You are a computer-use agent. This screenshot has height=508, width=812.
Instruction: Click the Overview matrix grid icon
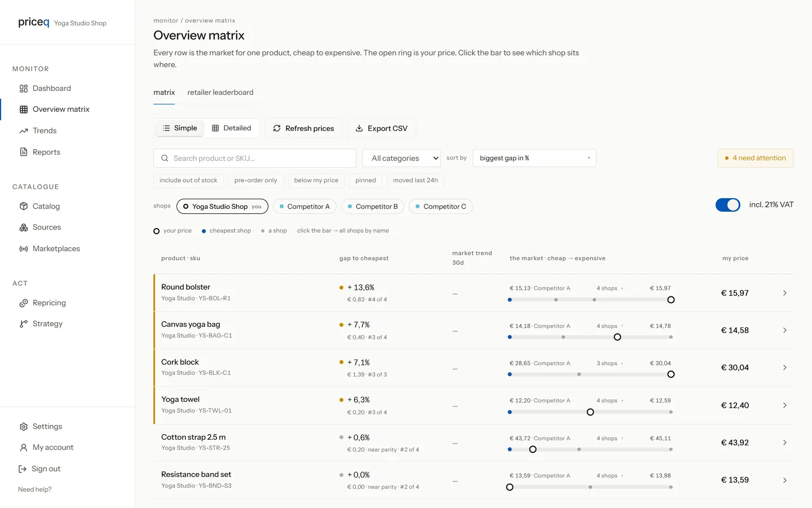[24, 110]
